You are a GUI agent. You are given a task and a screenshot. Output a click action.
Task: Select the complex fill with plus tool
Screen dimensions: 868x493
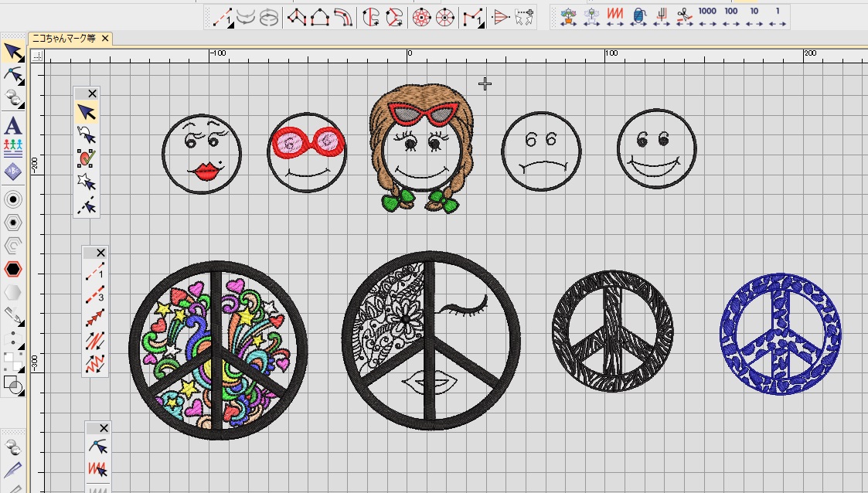pos(371,17)
